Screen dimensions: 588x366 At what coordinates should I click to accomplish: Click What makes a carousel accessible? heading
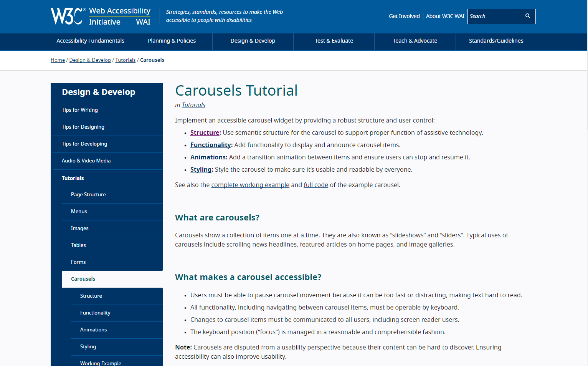point(248,277)
